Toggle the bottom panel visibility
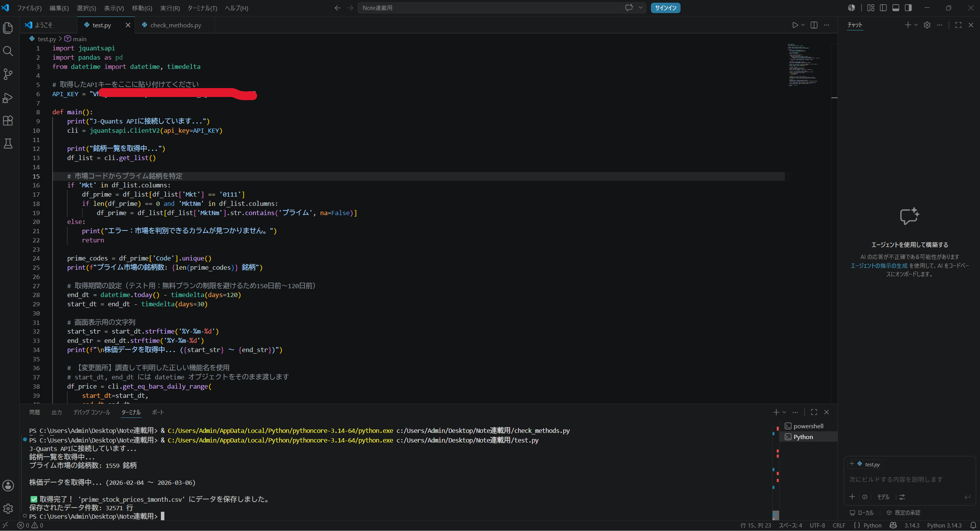The width and height of the screenshot is (980, 531). tap(896, 8)
